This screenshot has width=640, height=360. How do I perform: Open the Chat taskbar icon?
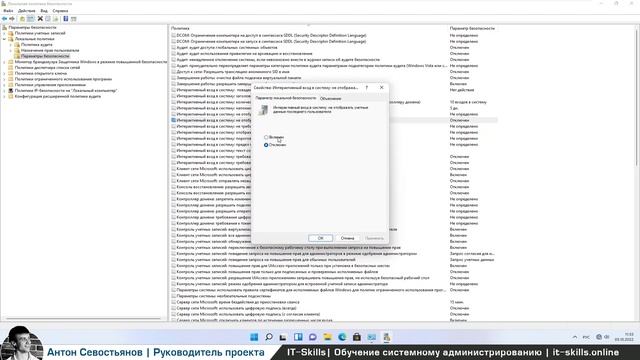[313, 337]
